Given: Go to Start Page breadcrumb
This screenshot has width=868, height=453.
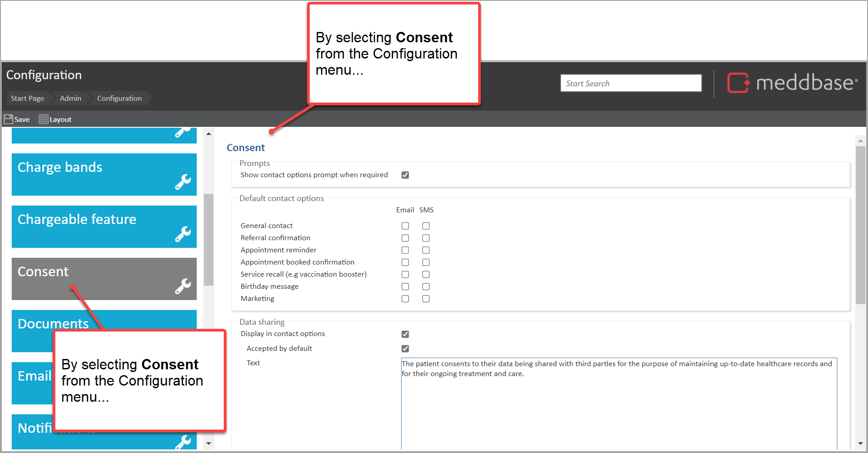Looking at the screenshot, I should point(27,98).
